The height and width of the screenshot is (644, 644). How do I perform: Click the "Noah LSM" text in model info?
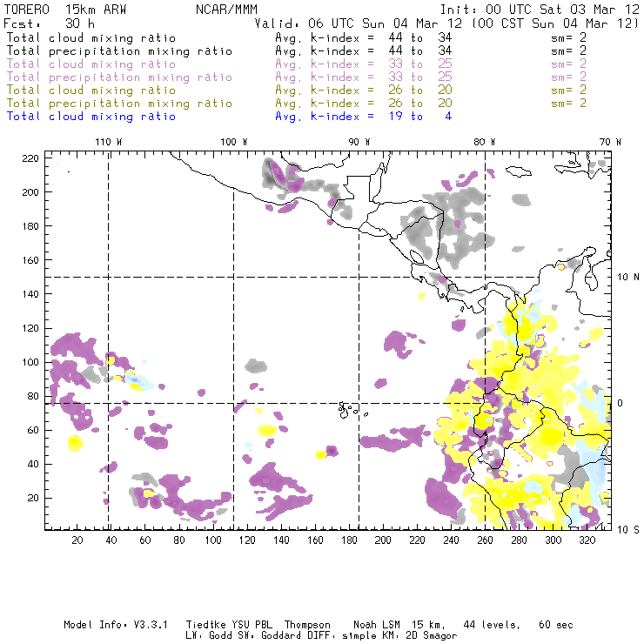coord(376,625)
